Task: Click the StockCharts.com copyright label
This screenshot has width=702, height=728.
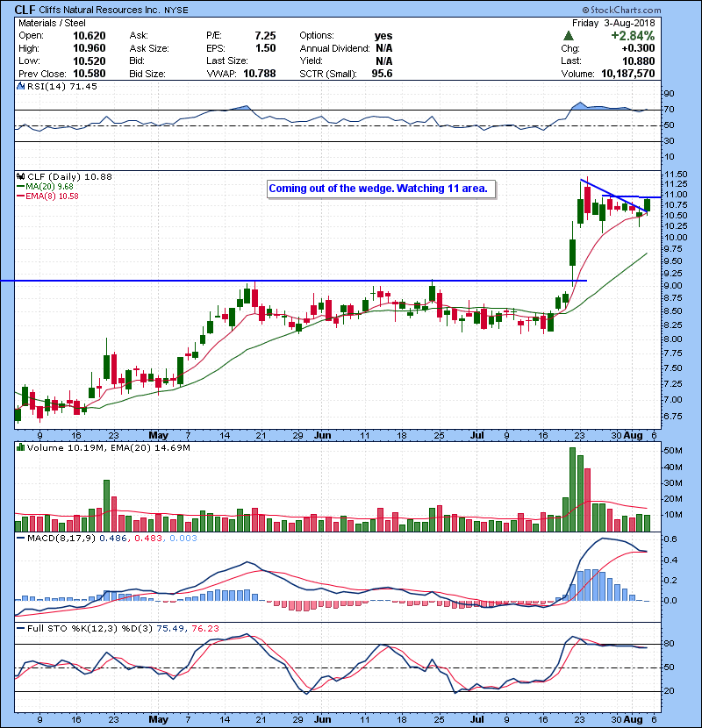Action: pos(621,10)
